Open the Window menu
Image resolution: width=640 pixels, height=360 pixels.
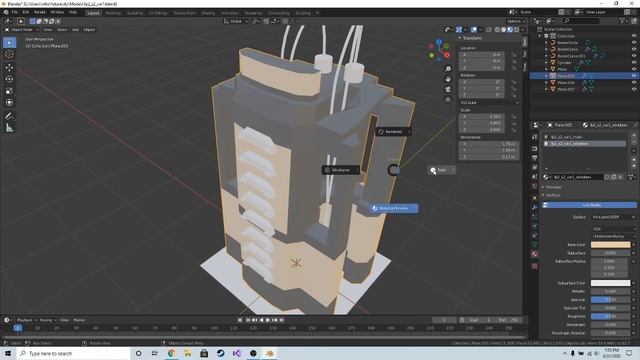coord(57,13)
